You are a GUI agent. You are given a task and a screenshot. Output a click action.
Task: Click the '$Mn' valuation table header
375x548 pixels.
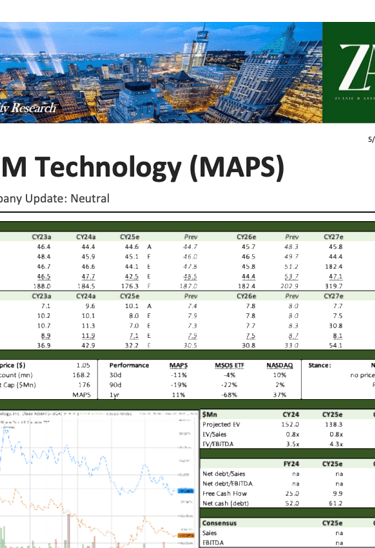(x=210, y=414)
